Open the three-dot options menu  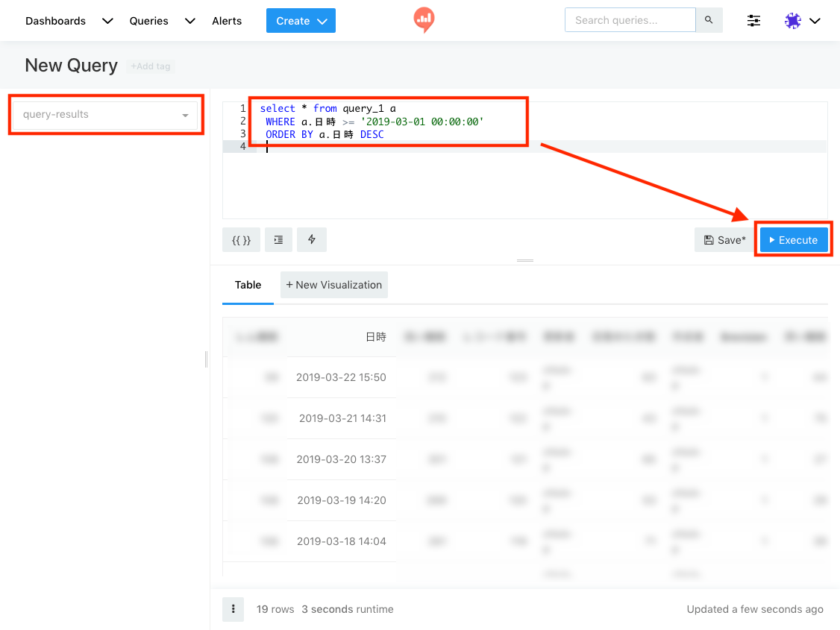(x=233, y=609)
